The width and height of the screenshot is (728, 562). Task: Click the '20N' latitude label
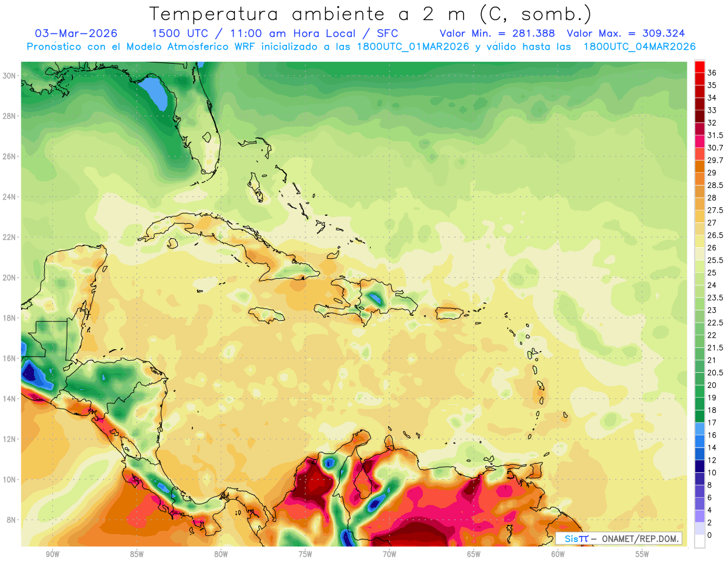point(10,278)
